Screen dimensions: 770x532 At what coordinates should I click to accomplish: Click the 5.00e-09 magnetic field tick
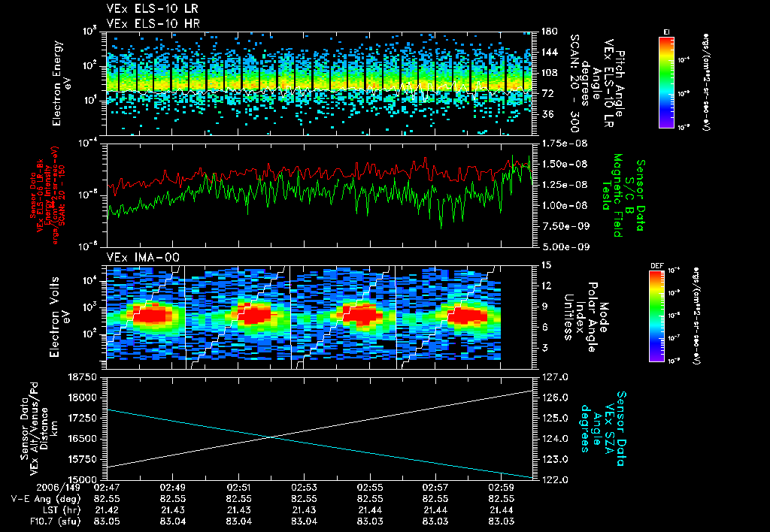pyautogui.click(x=565, y=247)
